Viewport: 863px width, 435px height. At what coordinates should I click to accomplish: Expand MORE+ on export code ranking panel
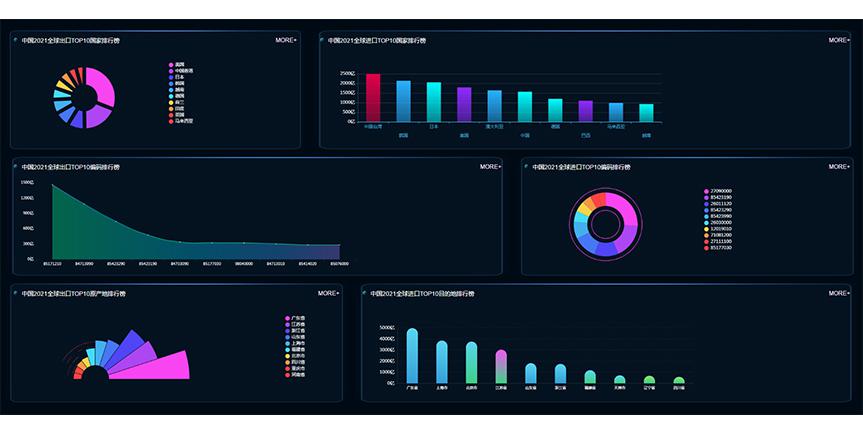490,167
